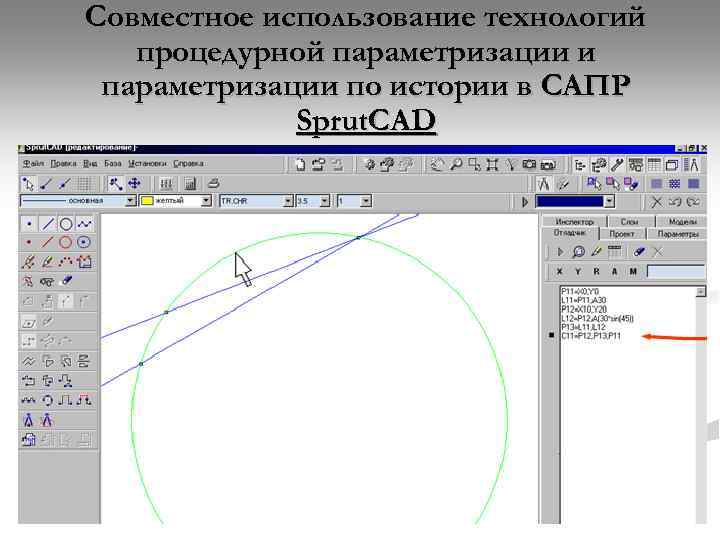Click the R button in debugger panel
This screenshot has height=540, width=720.
click(596, 271)
